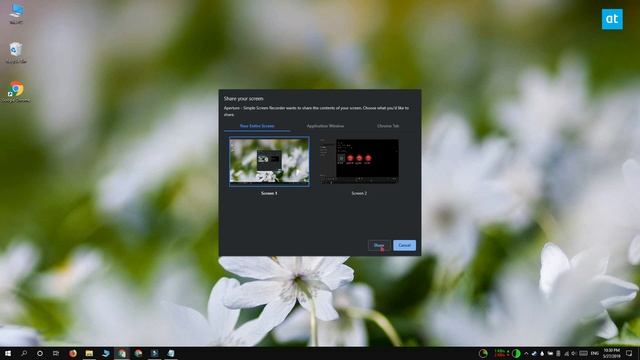
Task: Select the Screen 1 preview thumbnail
Action: 269,162
